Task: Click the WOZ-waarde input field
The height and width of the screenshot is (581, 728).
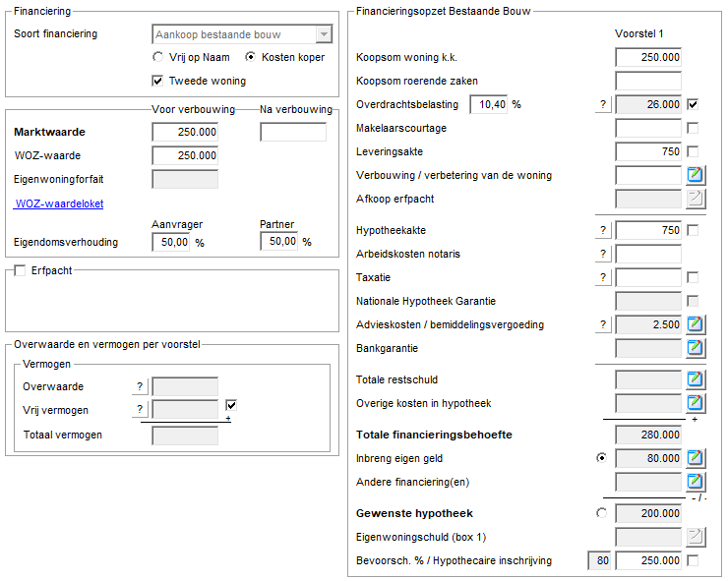Action: (x=185, y=155)
